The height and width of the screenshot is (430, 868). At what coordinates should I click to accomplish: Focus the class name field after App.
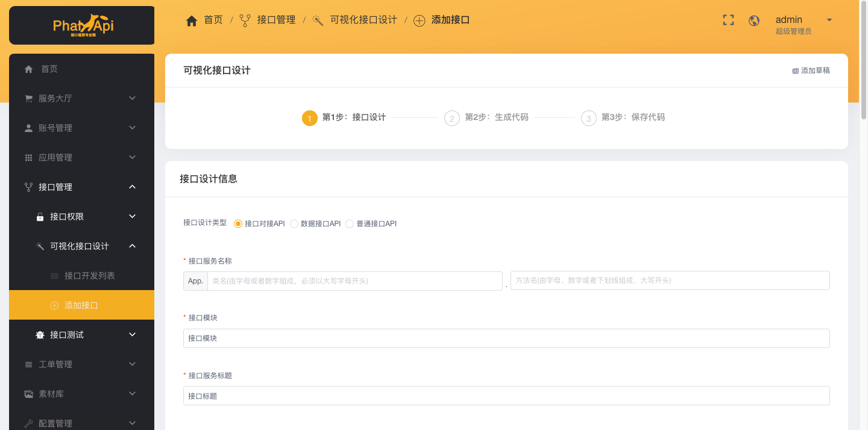pos(355,281)
